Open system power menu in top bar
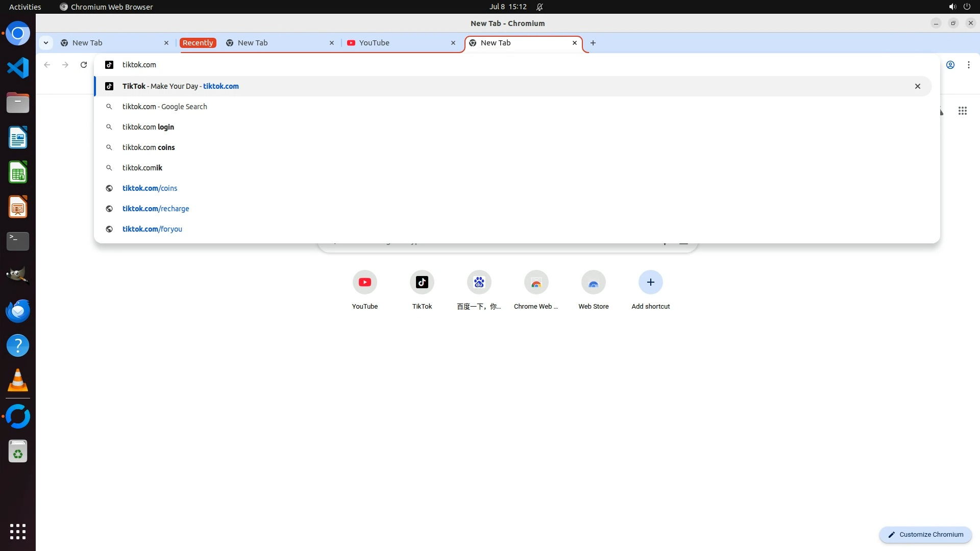The height and width of the screenshot is (551, 980). tap(966, 7)
